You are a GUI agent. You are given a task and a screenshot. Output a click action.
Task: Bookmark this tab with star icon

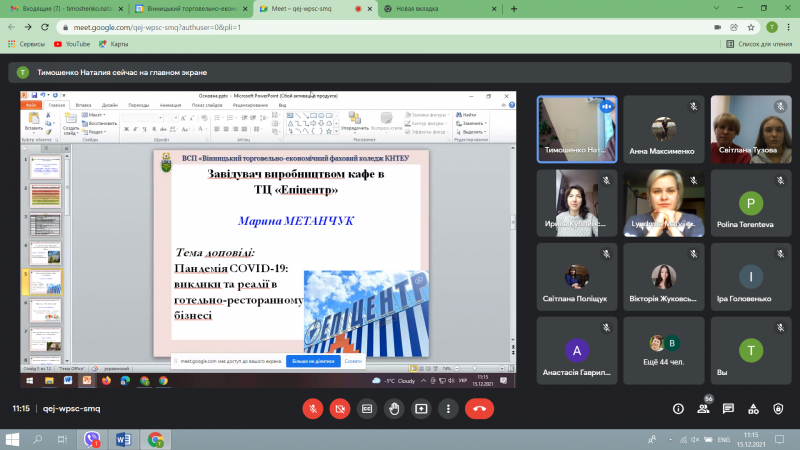[751, 28]
